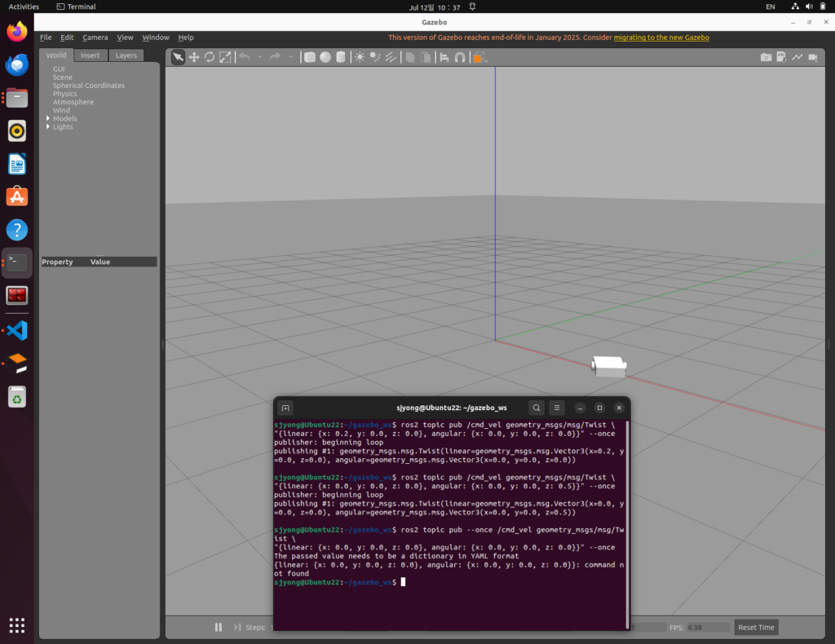Follow 'migrating to the new Gazebo' link
This screenshot has width=835, height=644.
point(660,37)
